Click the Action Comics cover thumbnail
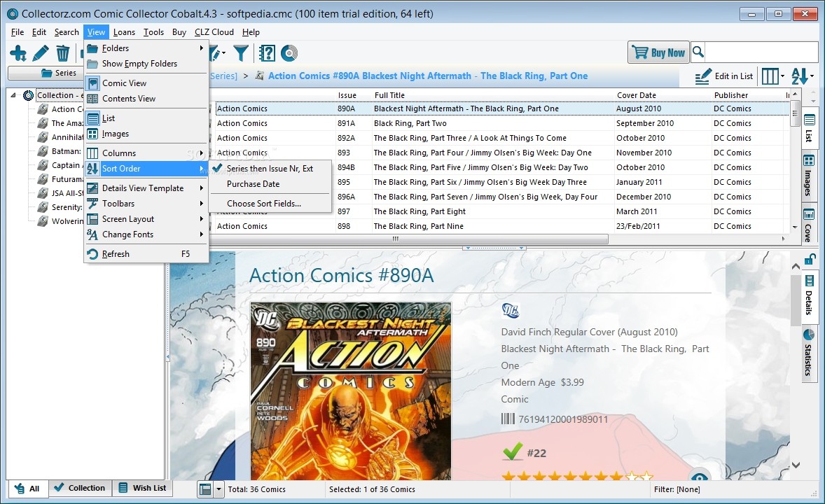825x504 pixels. [x=351, y=391]
